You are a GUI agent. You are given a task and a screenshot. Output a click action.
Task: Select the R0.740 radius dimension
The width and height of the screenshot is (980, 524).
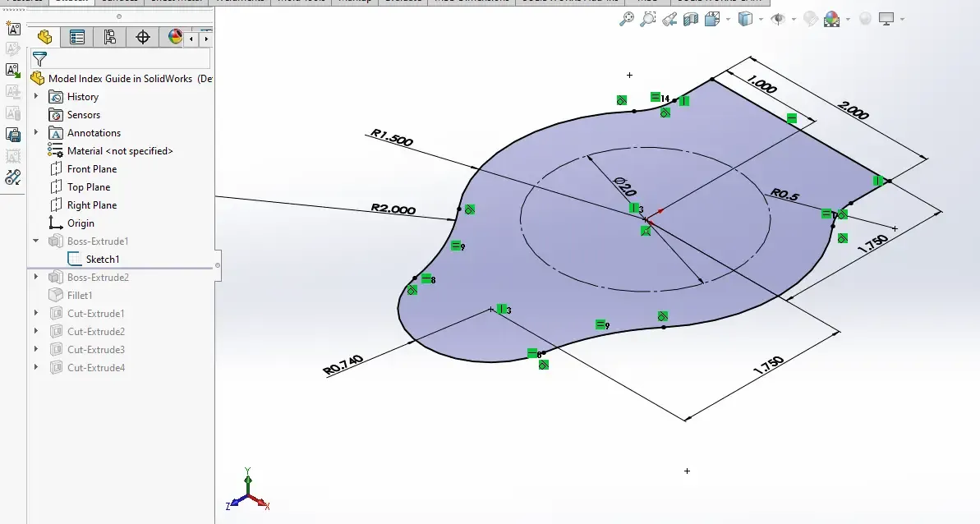tap(343, 365)
